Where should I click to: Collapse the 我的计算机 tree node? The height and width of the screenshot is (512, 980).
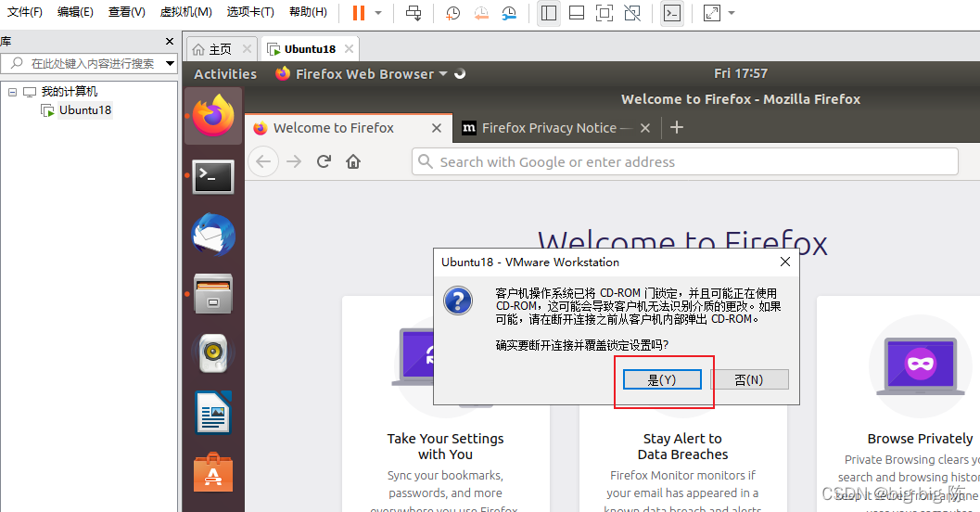[12, 92]
